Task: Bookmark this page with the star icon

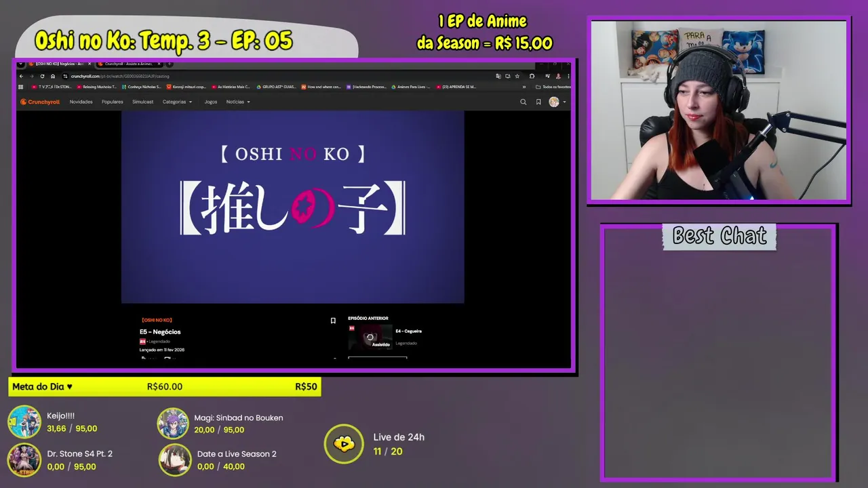Action: tap(518, 76)
